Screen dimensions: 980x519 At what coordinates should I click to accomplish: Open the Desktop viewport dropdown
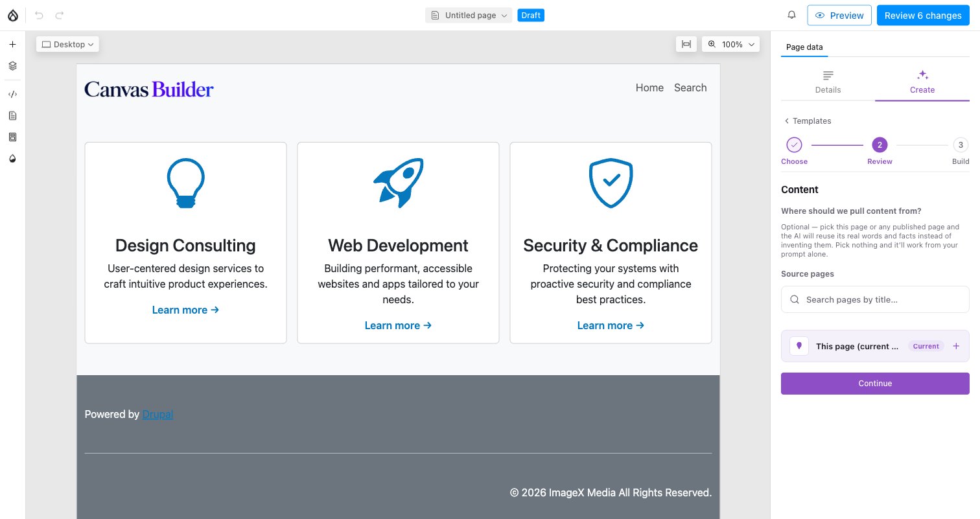68,45
